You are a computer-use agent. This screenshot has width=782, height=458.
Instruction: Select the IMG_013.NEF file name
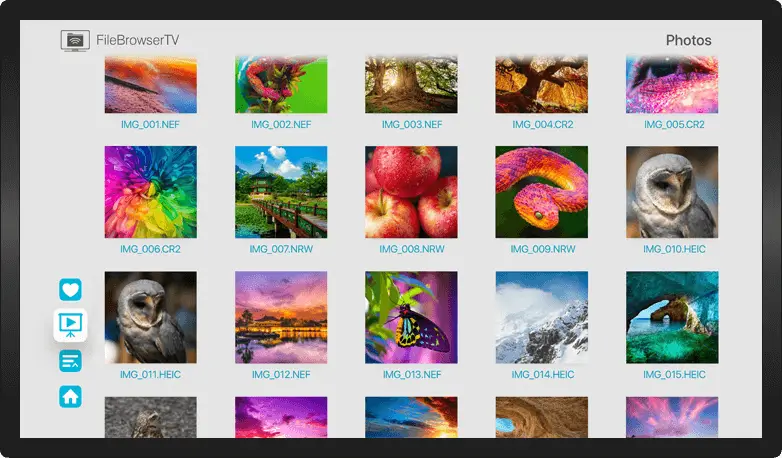point(412,375)
